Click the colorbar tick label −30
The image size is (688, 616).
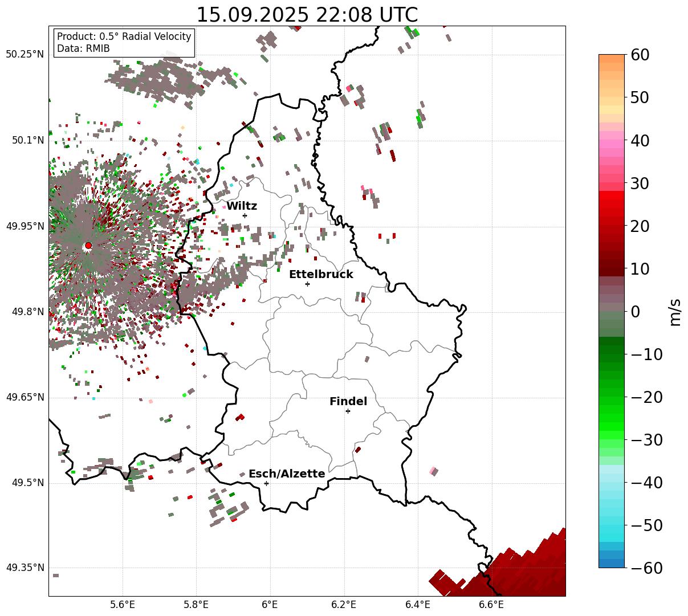pyautogui.click(x=646, y=440)
